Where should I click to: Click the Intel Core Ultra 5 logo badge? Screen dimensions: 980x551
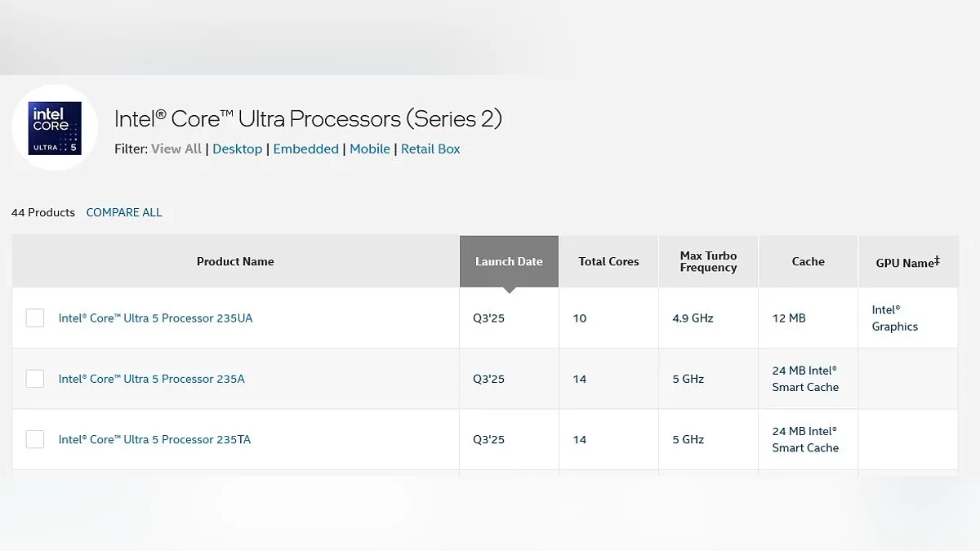(x=55, y=127)
